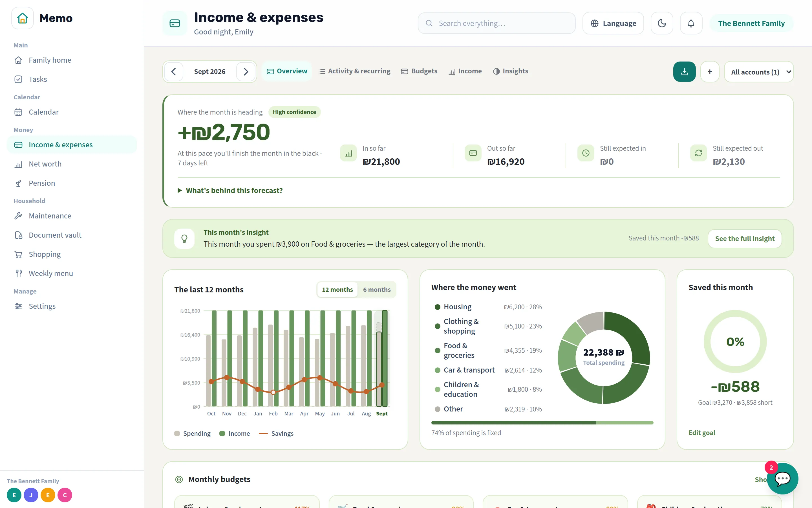Click the Search everything field

pos(497,23)
